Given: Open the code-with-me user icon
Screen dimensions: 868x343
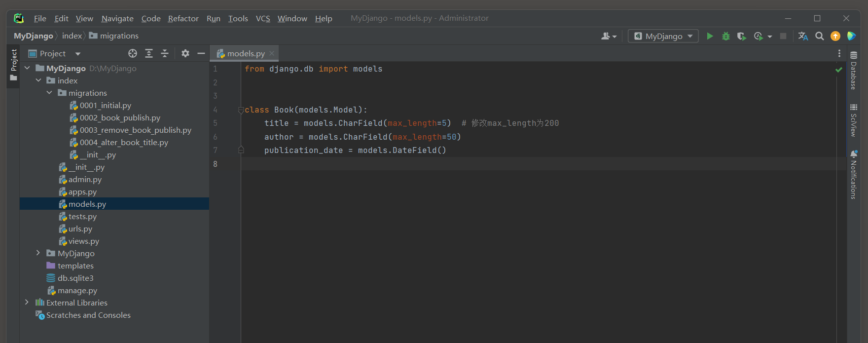Looking at the screenshot, I should pos(606,36).
